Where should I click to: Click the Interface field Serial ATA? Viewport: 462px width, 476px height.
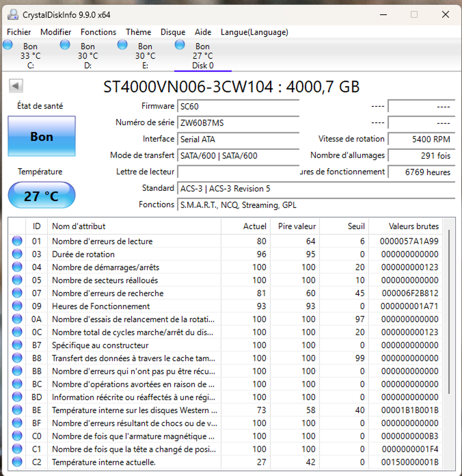(238, 140)
